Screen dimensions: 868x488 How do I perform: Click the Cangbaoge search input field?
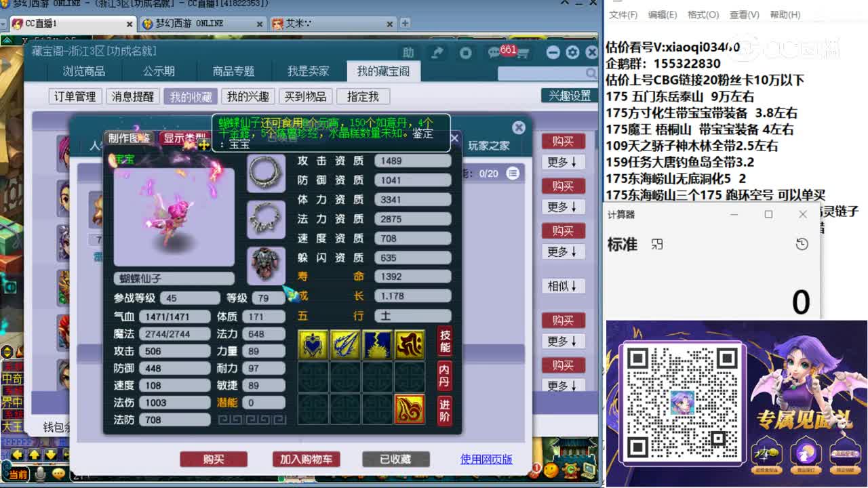coord(542,73)
